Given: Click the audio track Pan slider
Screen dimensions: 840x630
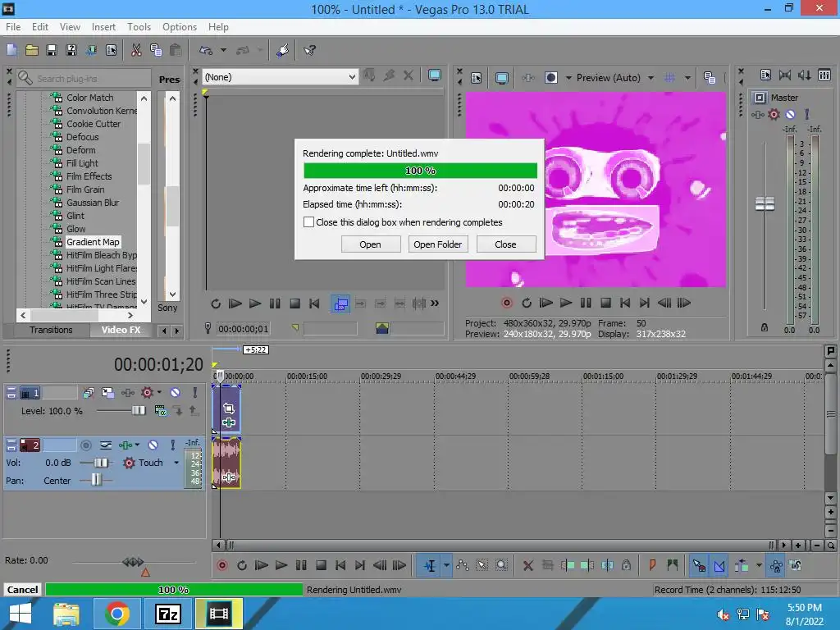Looking at the screenshot, I should point(96,481).
